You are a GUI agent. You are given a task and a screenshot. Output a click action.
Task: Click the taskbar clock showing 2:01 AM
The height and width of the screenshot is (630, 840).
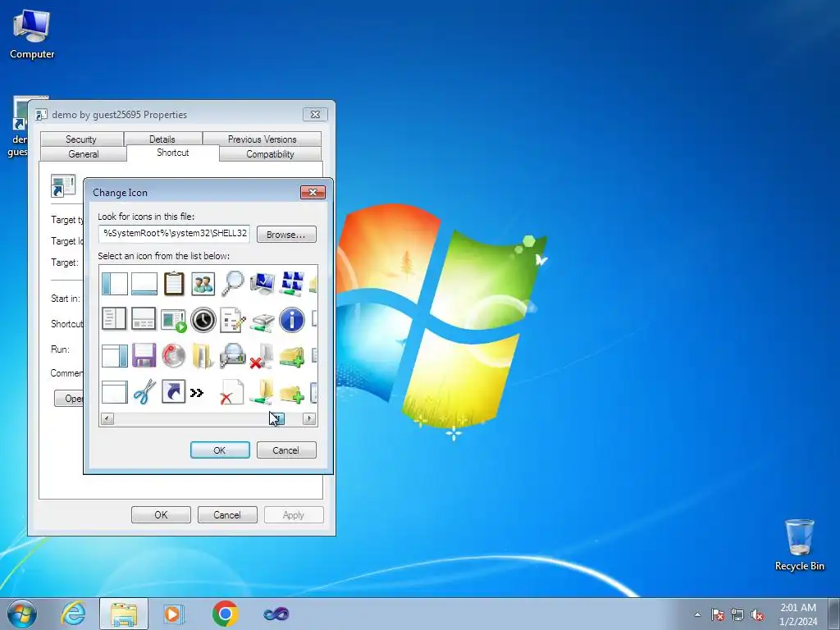798,614
